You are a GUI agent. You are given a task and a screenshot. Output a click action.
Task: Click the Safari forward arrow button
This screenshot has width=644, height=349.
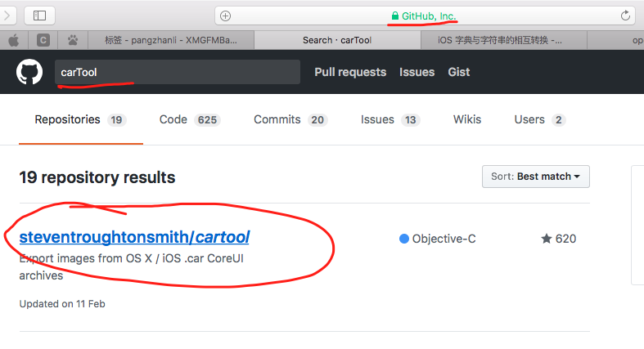tap(7, 16)
